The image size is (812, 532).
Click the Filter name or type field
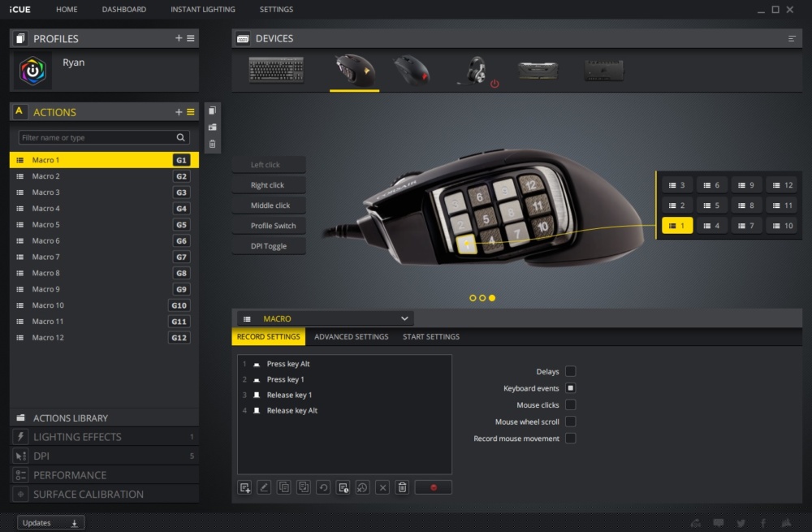104,137
